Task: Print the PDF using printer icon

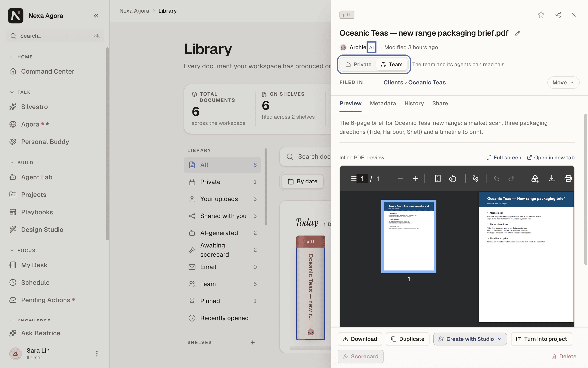Action: pos(568,179)
